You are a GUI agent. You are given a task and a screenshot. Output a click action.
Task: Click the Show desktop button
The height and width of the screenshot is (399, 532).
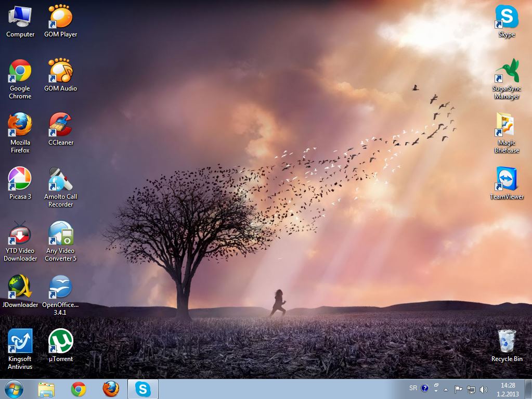[x=528, y=389]
